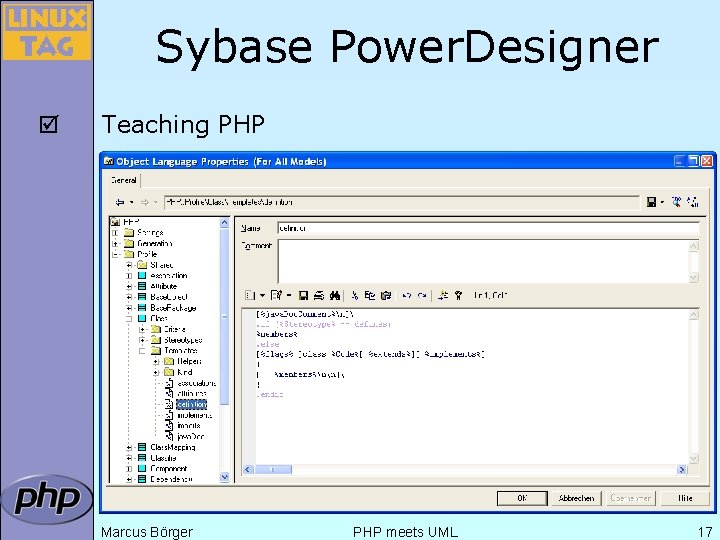
Task: Select the attributes template item
Action: [x=192, y=394]
